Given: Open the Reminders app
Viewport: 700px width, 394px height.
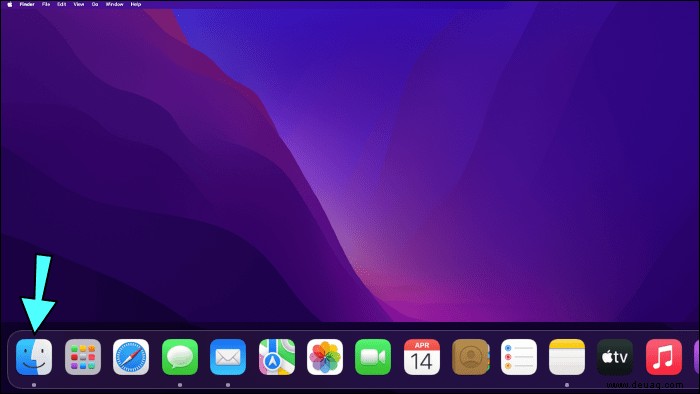Looking at the screenshot, I should point(518,357).
